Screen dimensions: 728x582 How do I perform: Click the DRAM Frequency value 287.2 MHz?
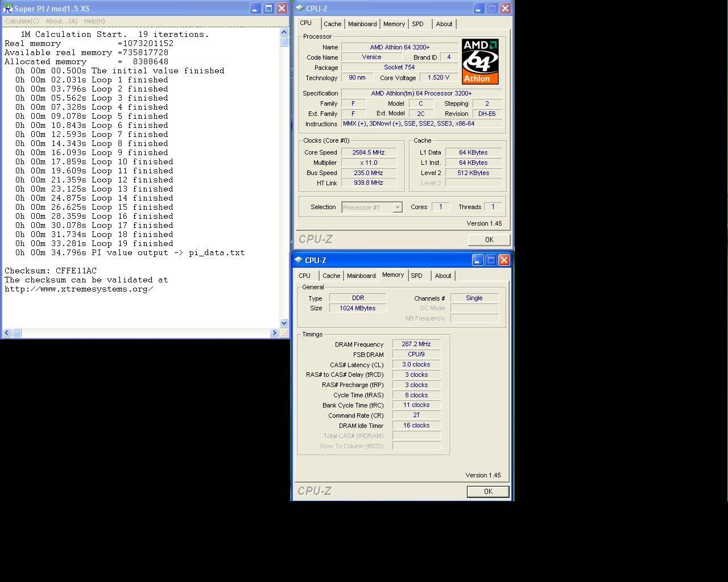pyautogui.click(x=416, y=344)
